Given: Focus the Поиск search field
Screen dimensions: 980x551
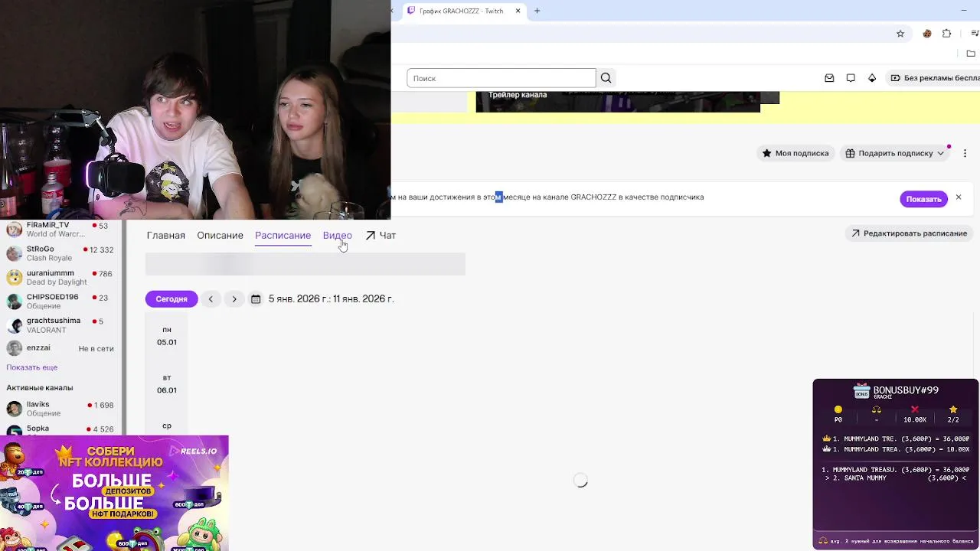Looking at the screenshot, I should [501, 78].
